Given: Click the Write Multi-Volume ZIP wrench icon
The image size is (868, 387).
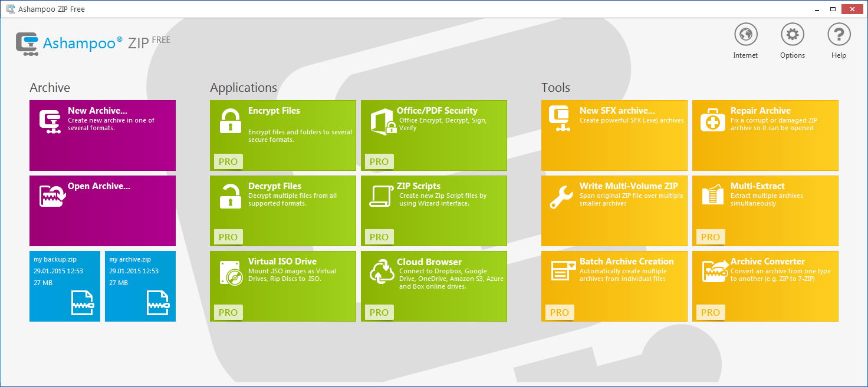Looking at the screenshot, I should point(561,197).
